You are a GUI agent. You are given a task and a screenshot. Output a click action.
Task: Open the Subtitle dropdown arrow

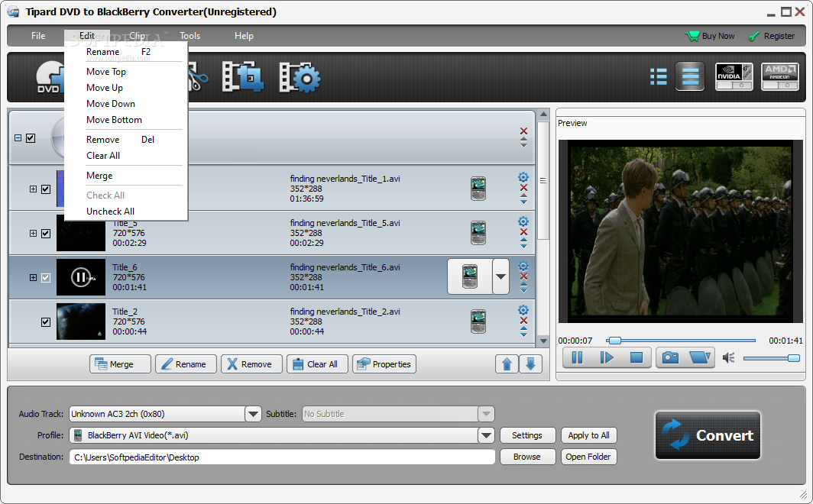(x=486, y=414)
